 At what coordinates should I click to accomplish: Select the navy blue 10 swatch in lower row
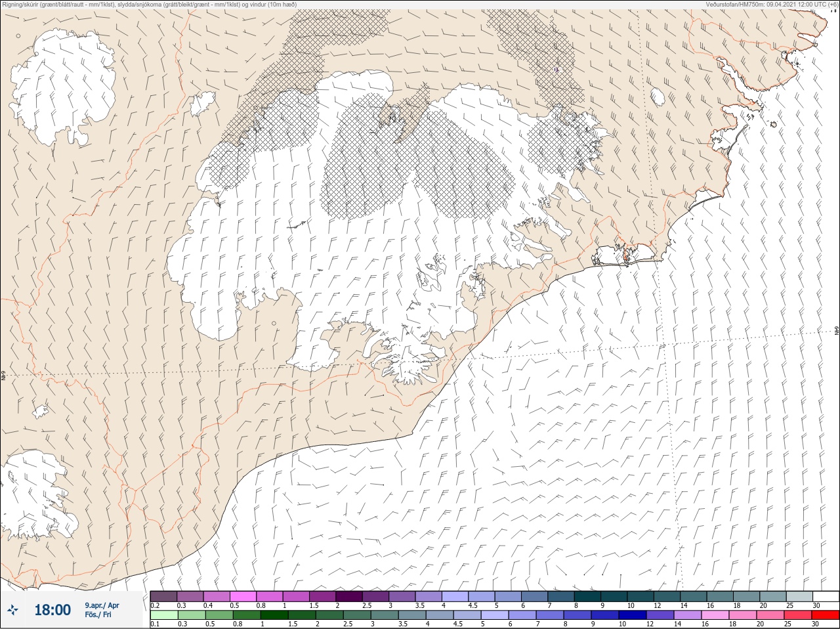[633, 615]
